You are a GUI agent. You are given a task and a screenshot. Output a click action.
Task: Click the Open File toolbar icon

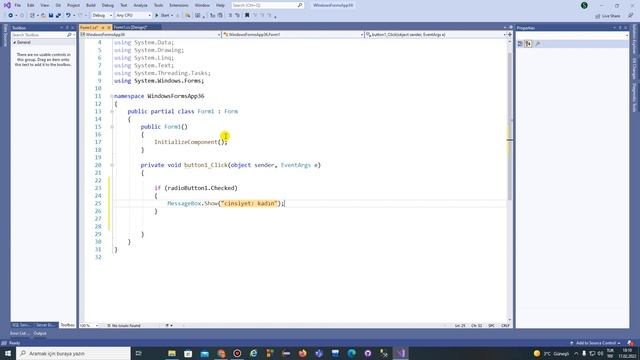coord(43,16)
